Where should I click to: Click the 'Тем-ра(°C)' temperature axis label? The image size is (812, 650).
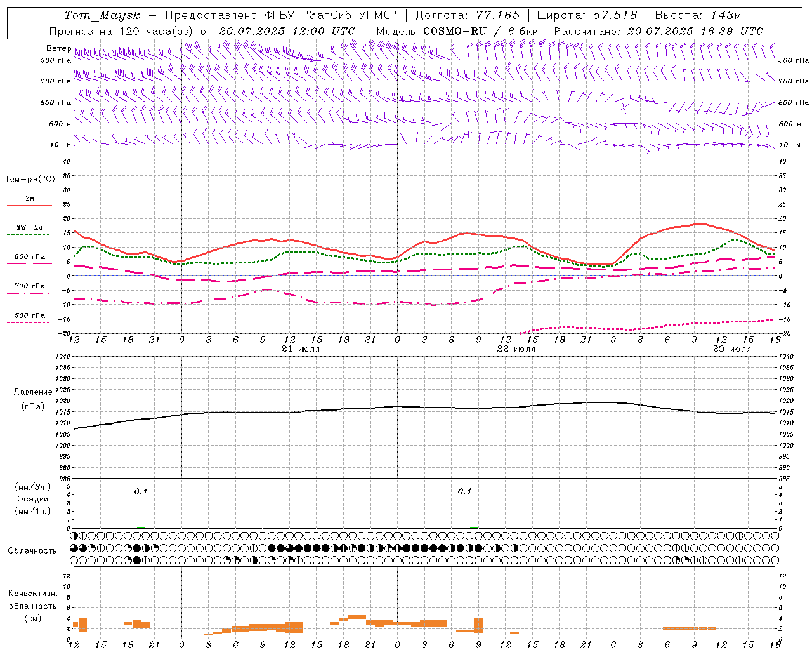[30, 180]
